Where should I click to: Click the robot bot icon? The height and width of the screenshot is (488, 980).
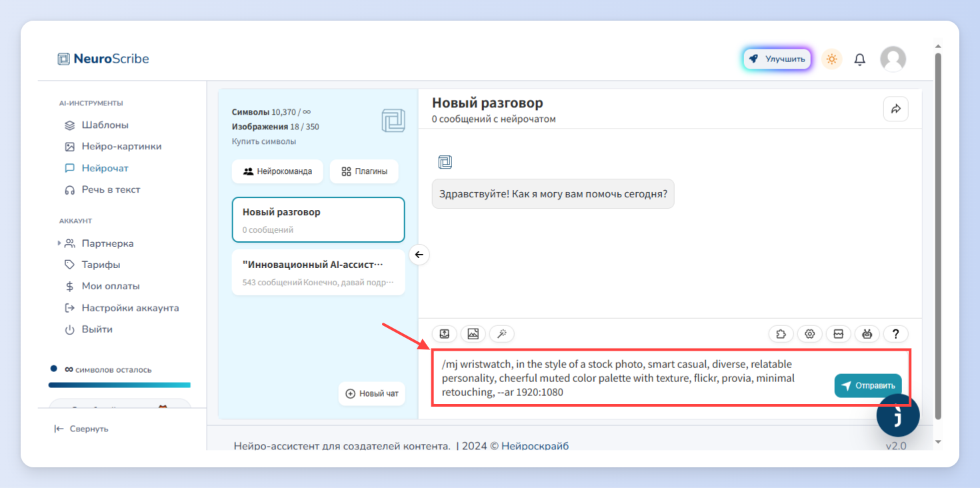pyautogui.click(x=867, y=334)
